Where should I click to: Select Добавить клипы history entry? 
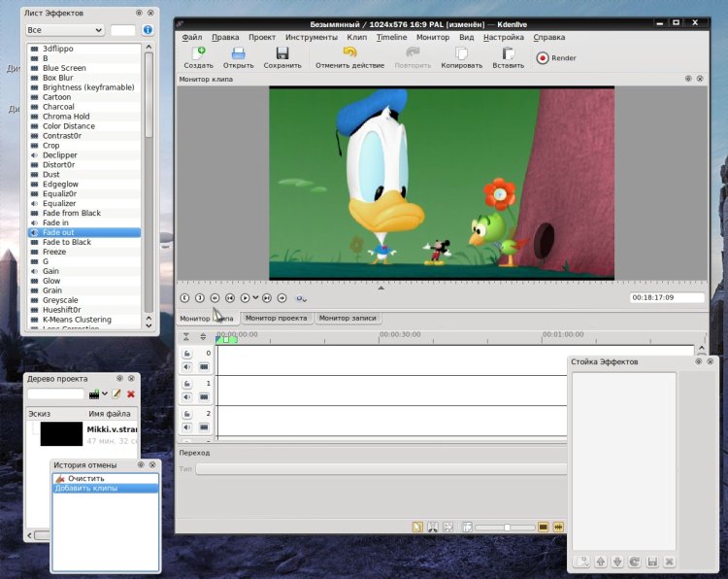tap(106, 489)
